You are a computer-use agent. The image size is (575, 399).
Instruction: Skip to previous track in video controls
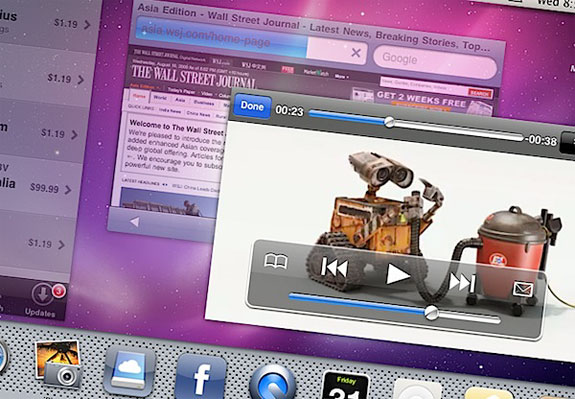coord(334,267)
